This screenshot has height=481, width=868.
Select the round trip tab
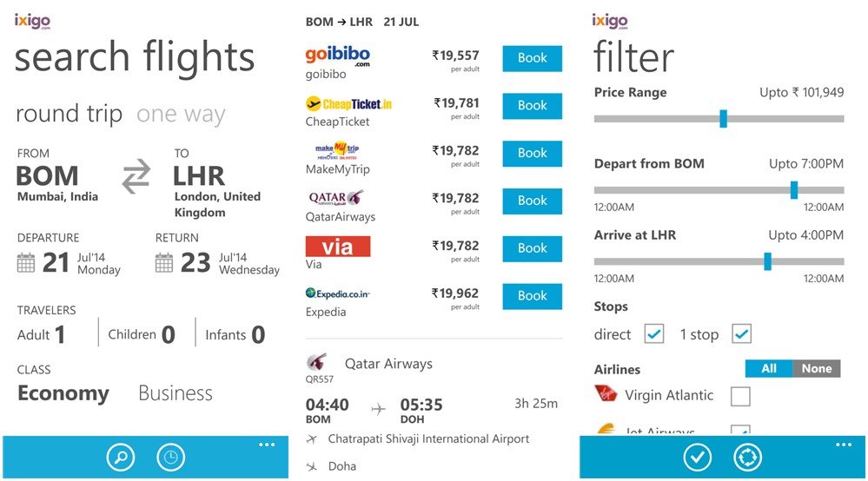(69, 115)
